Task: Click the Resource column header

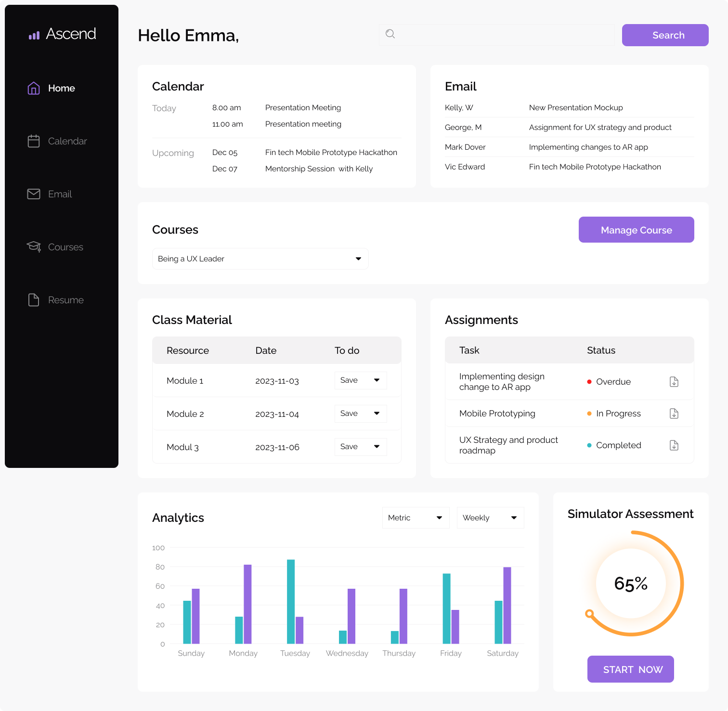Action: coord(188,350)
